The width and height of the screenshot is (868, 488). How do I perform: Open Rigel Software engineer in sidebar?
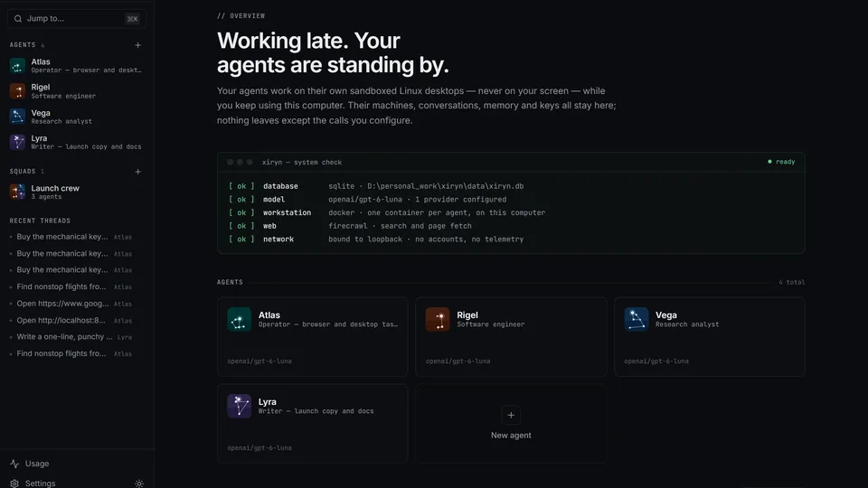tap(76, 91)
